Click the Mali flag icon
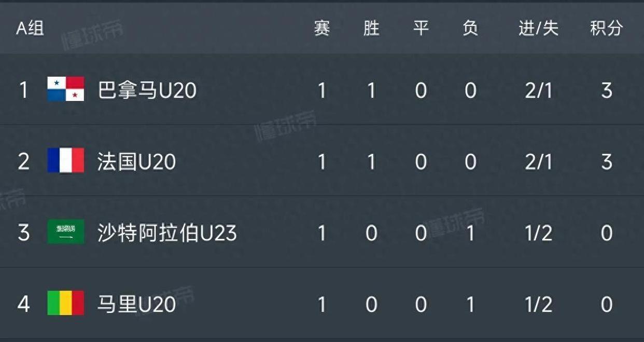 (x=65, y=303)
